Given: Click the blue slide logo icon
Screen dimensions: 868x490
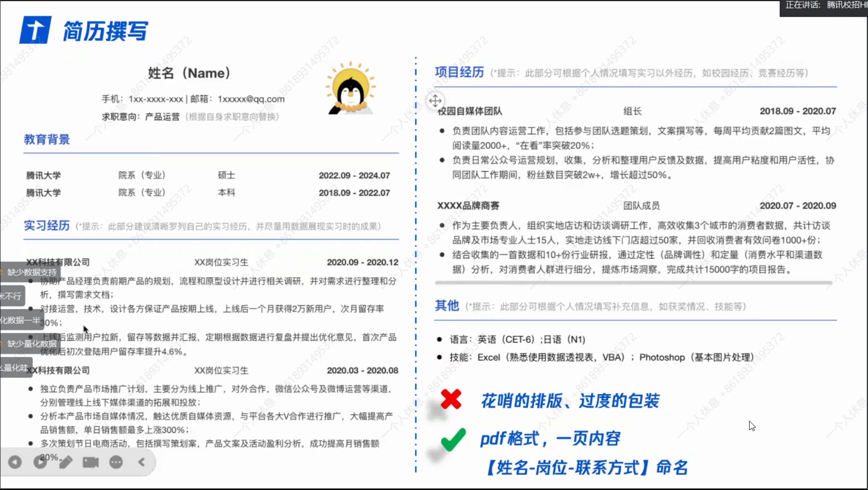Looking at the screenshot, I should [35, 30].
